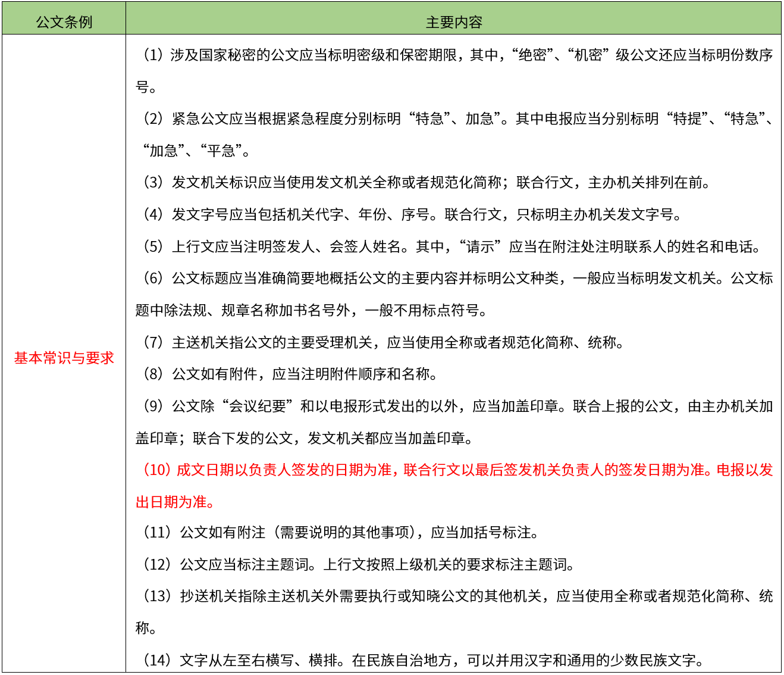The image size is (784, 675).
Task: Click the line '题中除法规、规章名称加书名号外'
Action: pos(312,310)
